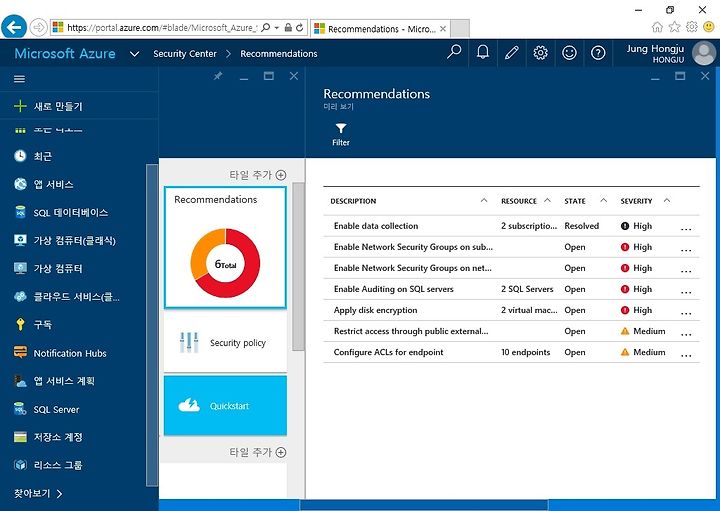
Task: Open 가상 컴퓨터 in sidebar
Action: (48, 269)
